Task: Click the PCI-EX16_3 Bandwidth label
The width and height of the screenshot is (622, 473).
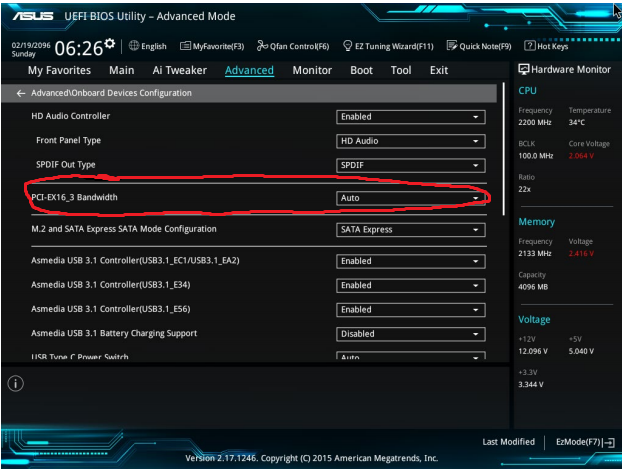Action: coord(74,197)
